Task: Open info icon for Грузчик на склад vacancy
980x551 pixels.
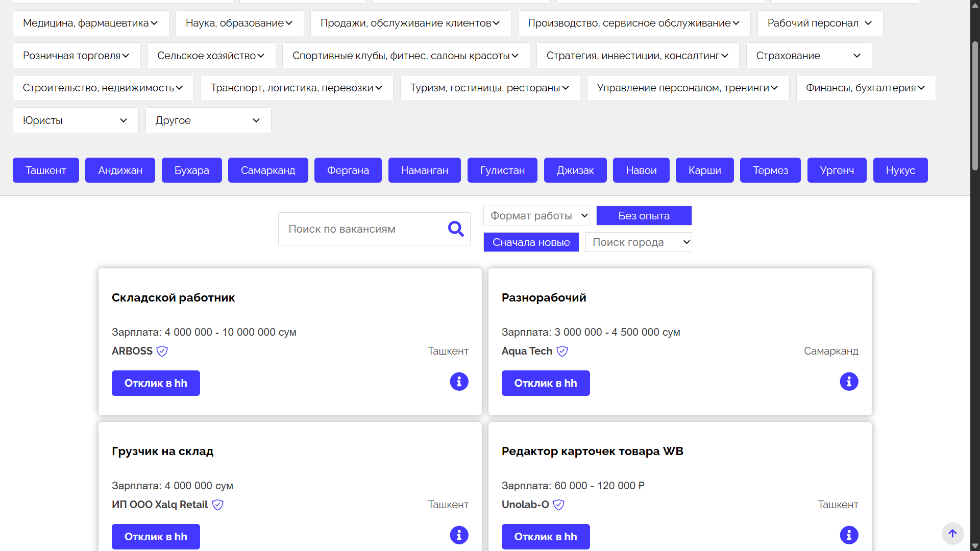Action: [459, 535]
